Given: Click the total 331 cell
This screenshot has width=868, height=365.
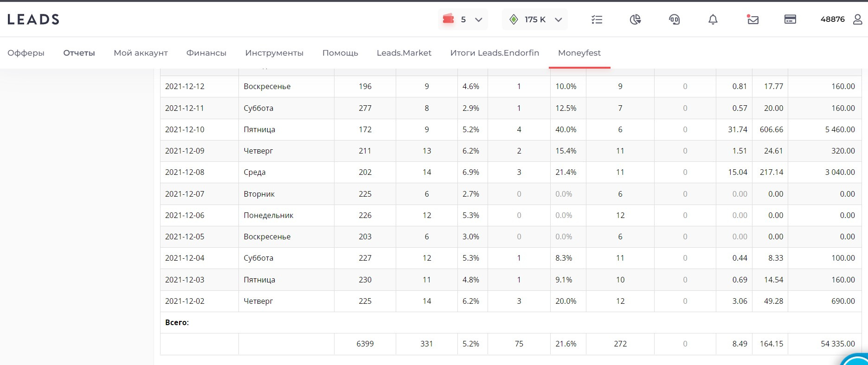Looking at the screenshot, I should click(427, 344).
